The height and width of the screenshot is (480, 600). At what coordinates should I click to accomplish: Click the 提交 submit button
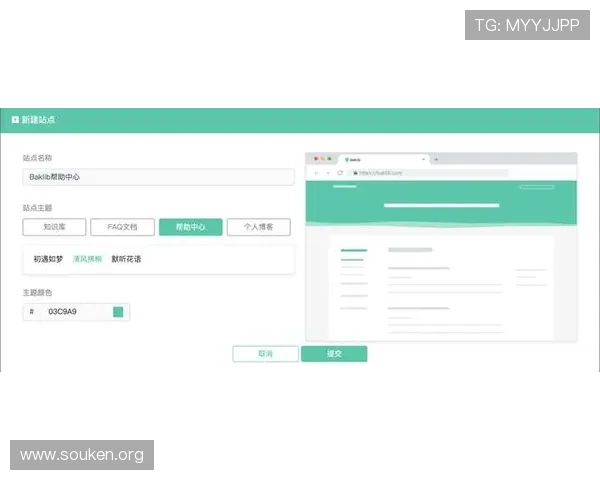coord(334,354)
